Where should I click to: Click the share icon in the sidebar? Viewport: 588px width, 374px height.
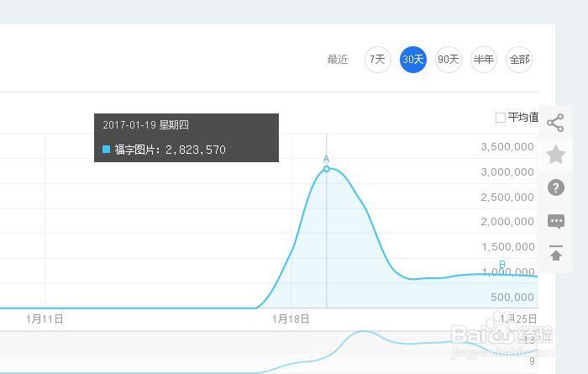click(x=555, y=123)
